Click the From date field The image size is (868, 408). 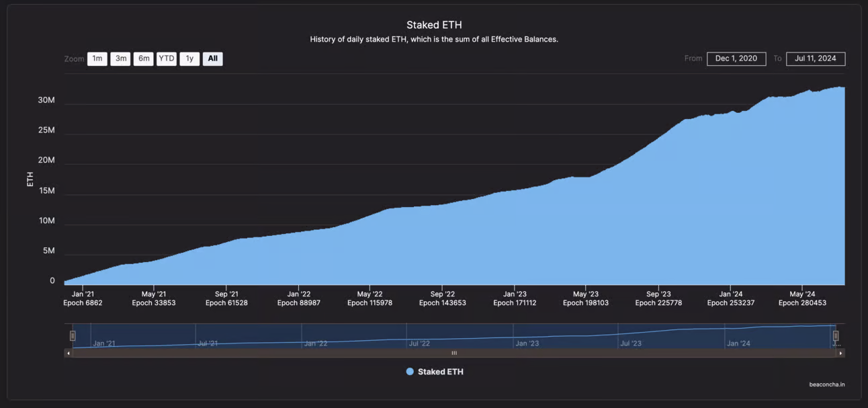736,59
